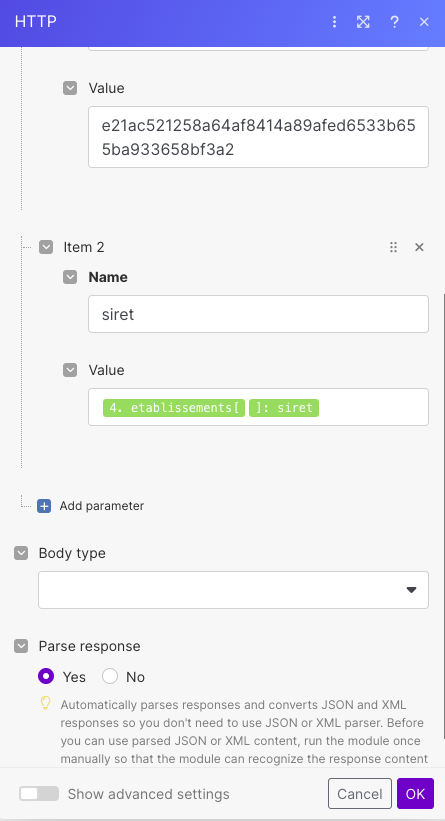The height and width of the screenshot is (821, 445).
Task: Click the Show advanced settings label
Action: tap(149, 794)
